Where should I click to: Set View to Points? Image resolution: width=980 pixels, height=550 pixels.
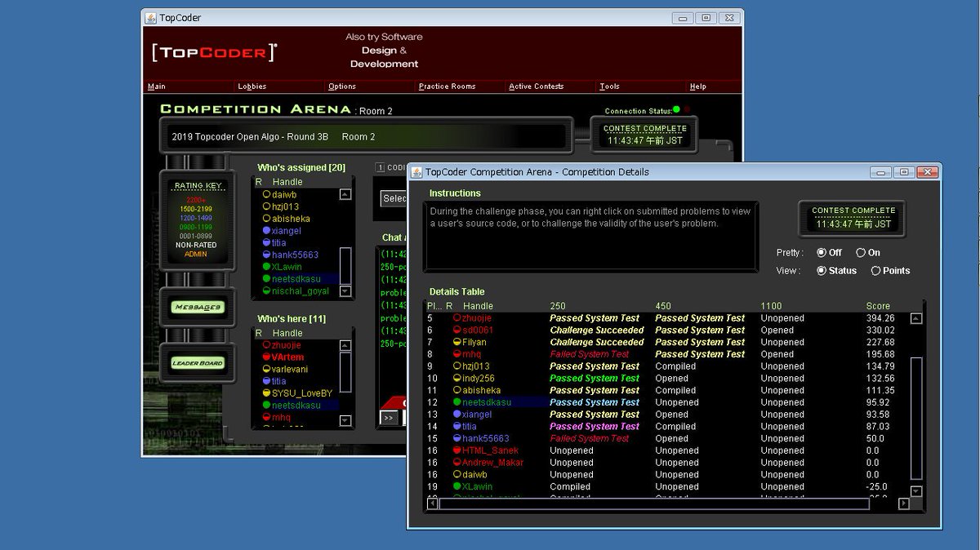(875, 271)
